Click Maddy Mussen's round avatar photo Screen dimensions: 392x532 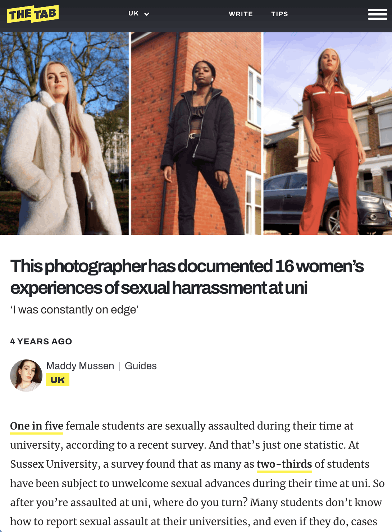point(26,375)
